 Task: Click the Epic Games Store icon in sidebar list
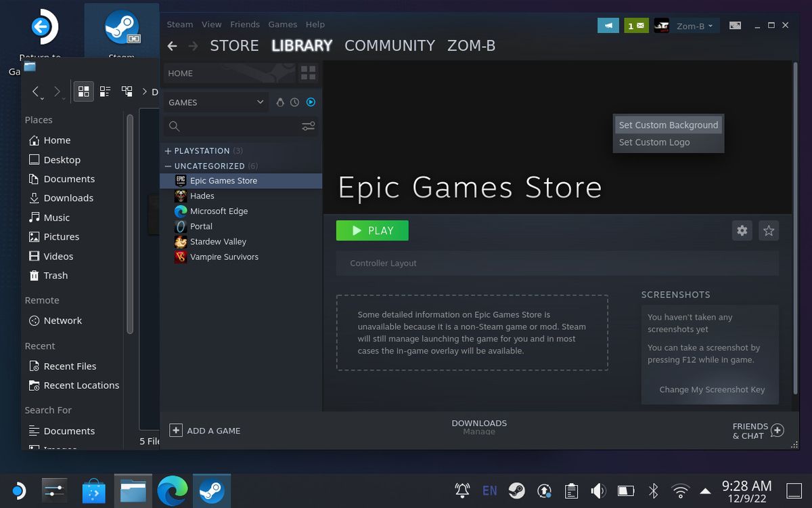tap(180, 181)
